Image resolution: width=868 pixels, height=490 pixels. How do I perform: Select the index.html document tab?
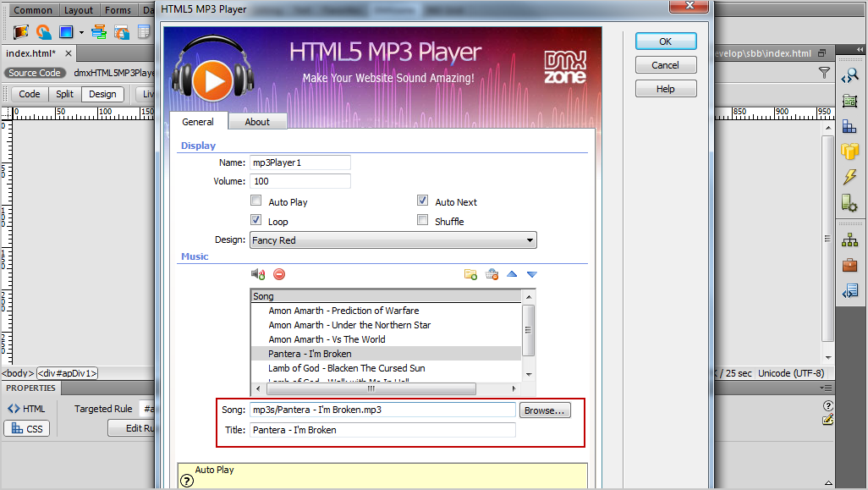31,53
